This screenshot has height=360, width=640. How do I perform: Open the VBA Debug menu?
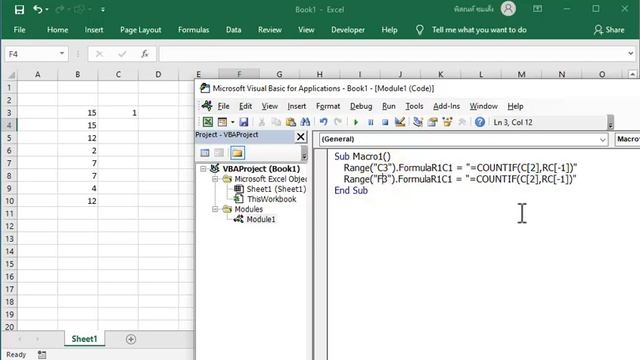pos(361,106)
